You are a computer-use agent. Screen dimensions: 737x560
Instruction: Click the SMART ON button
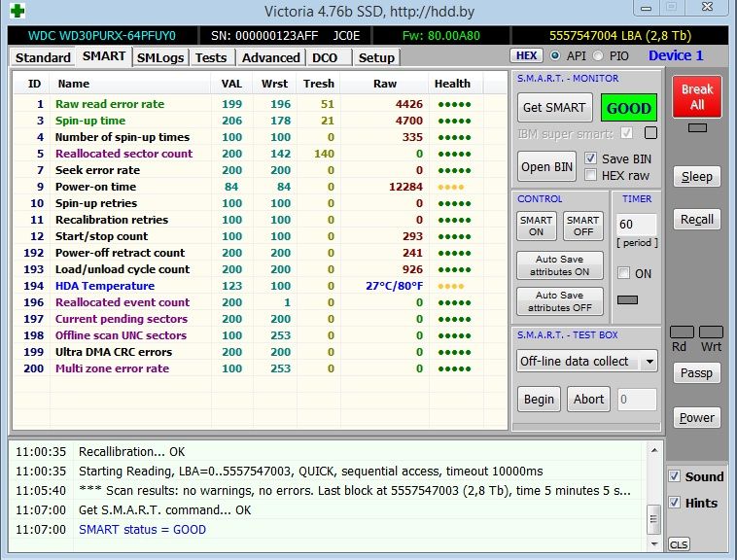[537, 226]
